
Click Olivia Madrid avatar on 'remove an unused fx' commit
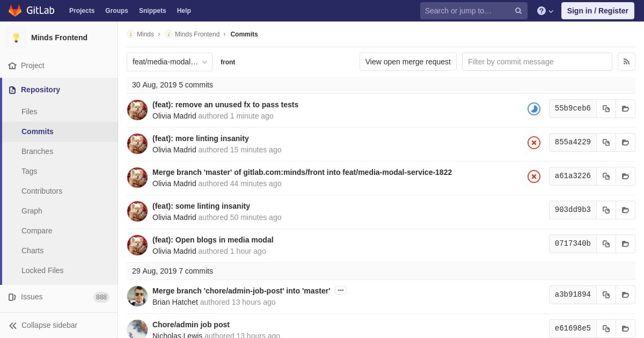137,110
